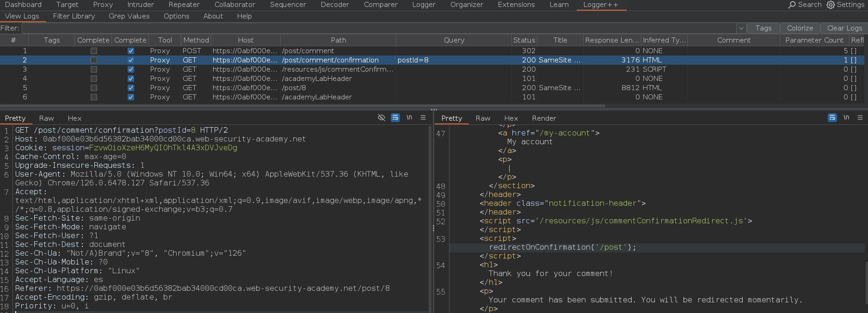Screen dimensions: 868x313
Task: Tick the unchecked Complete checkbox in row 3
Action: [x=94, y=69]
